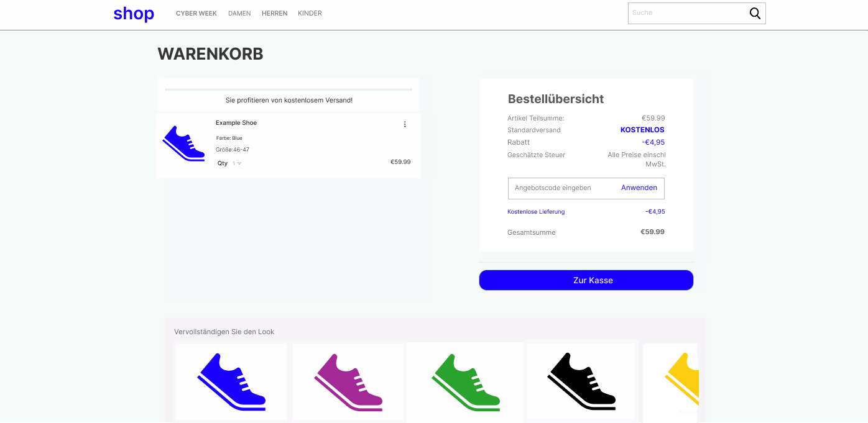
Task: Click the shop logo
Action: pyautogui.click(x=134, y=14)
